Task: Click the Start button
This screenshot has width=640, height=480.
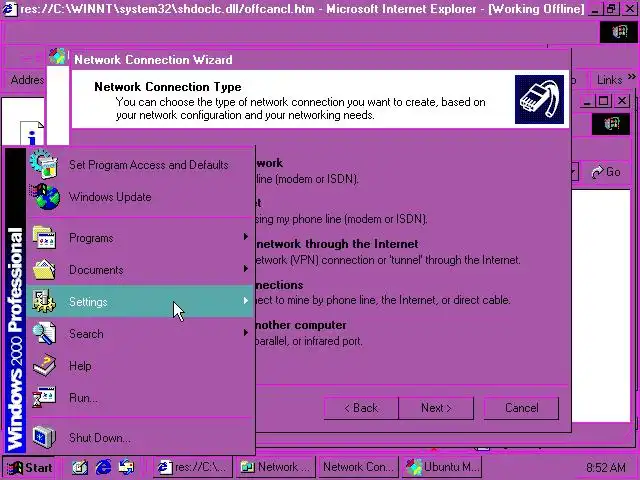Action: tap(29, 467)
